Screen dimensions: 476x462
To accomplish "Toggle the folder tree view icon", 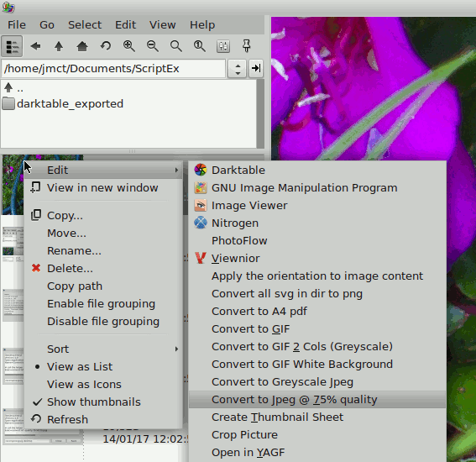I will (x=12, y=46).
